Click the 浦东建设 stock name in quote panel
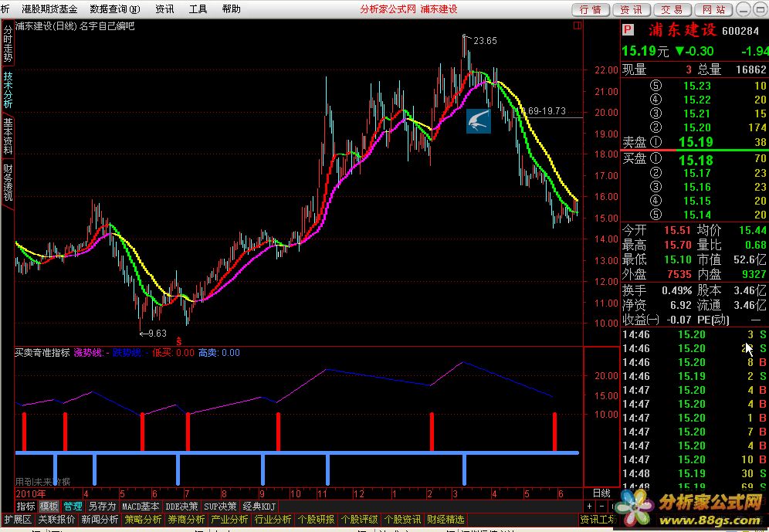This screenshot has width=769, height=532. 683,30
